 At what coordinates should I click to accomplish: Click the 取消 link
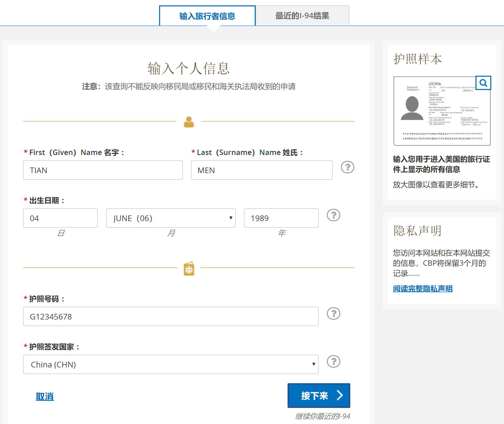(x=45, y=396)
